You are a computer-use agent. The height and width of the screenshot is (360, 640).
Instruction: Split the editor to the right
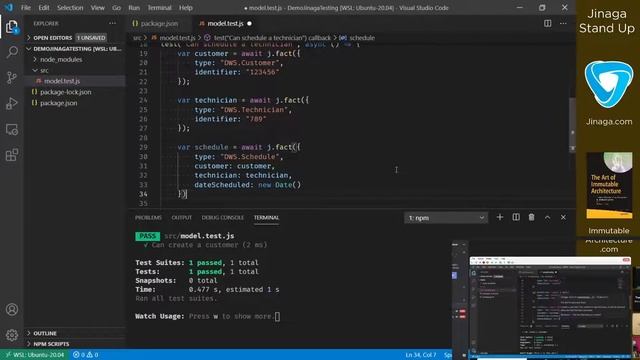click(x=548, y=23)
